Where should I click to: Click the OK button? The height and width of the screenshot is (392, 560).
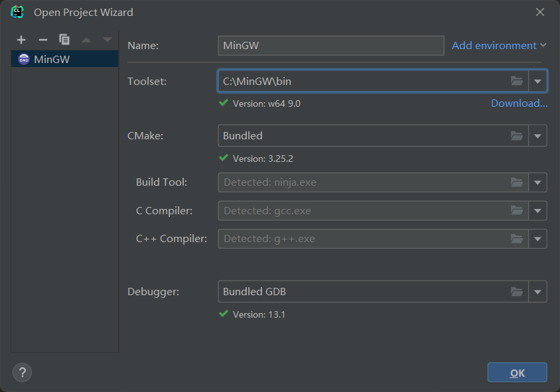(517, 373)
